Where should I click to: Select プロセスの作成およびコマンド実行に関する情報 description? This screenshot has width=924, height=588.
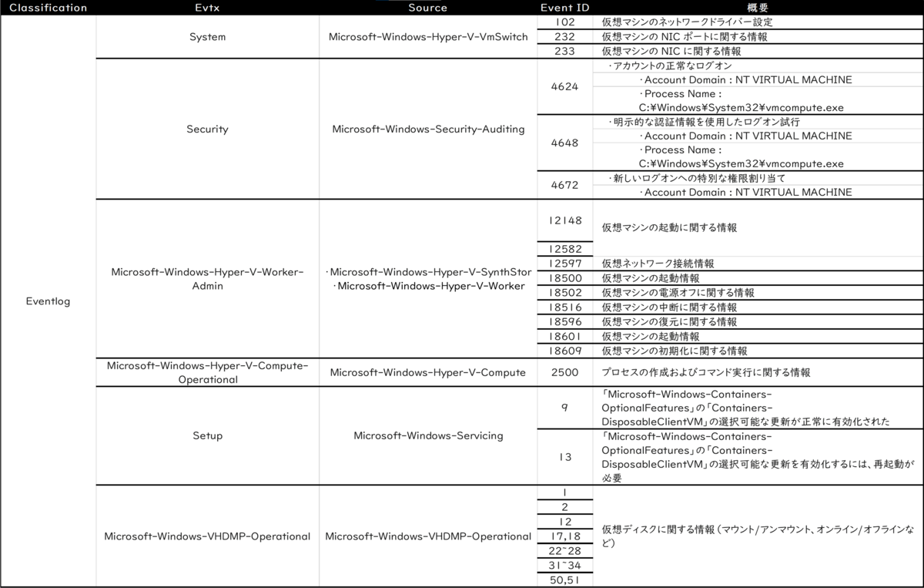tap(705, 372)
